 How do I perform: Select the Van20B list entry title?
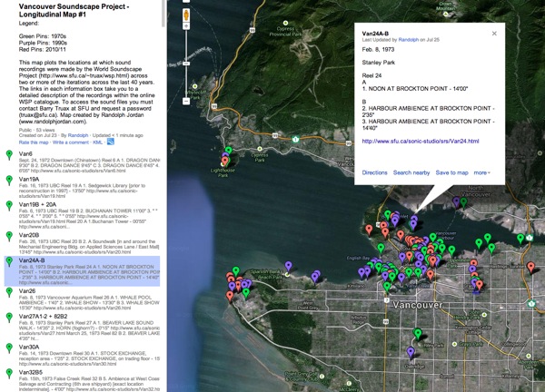click(x=29, y=235)
